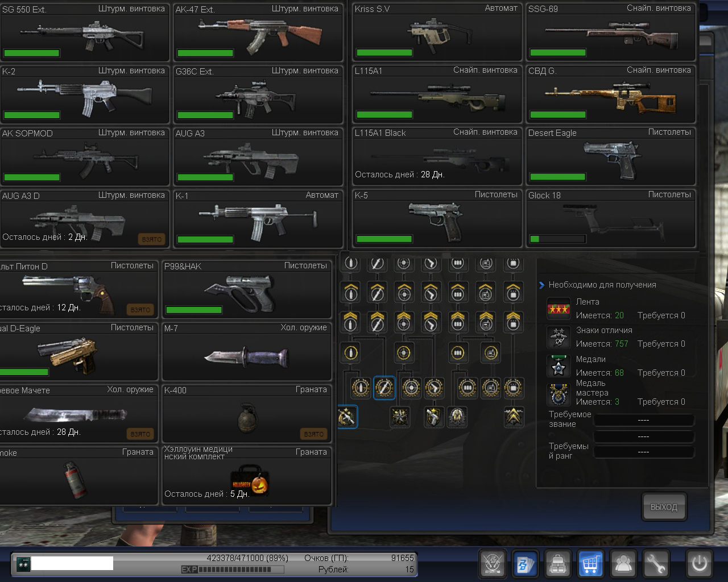
Task: Click the empty Требуемый ранг field
Action: tap(643, 452)
